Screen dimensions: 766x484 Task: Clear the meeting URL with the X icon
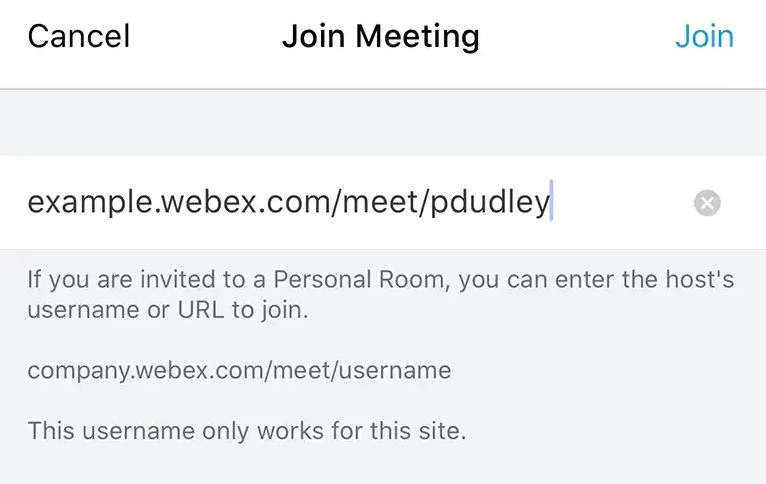(707, 204)
